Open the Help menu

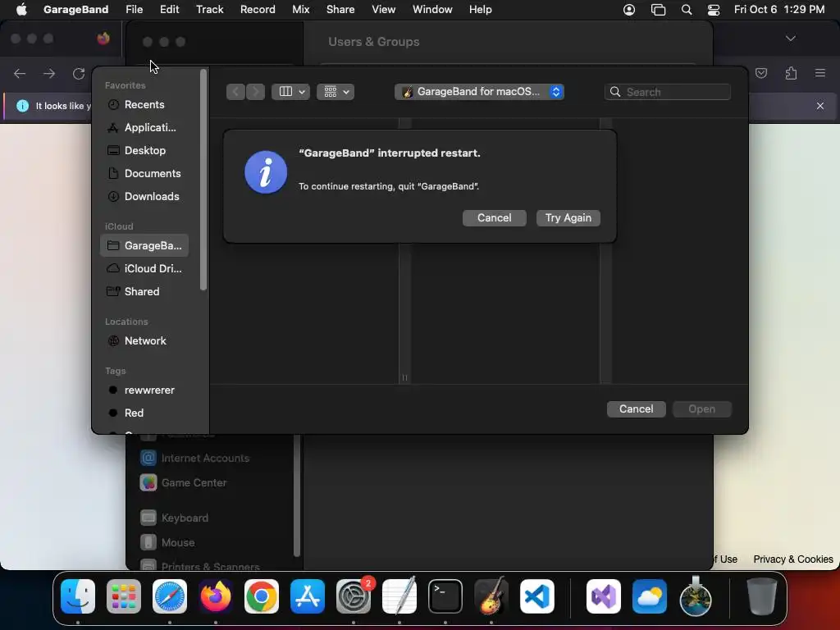point(480,10)
